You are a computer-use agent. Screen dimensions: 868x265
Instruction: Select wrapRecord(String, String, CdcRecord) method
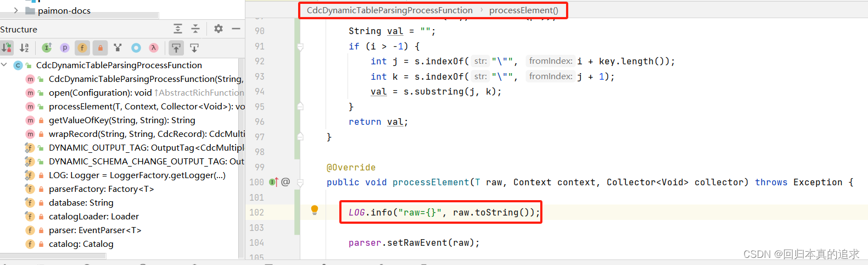147,134
